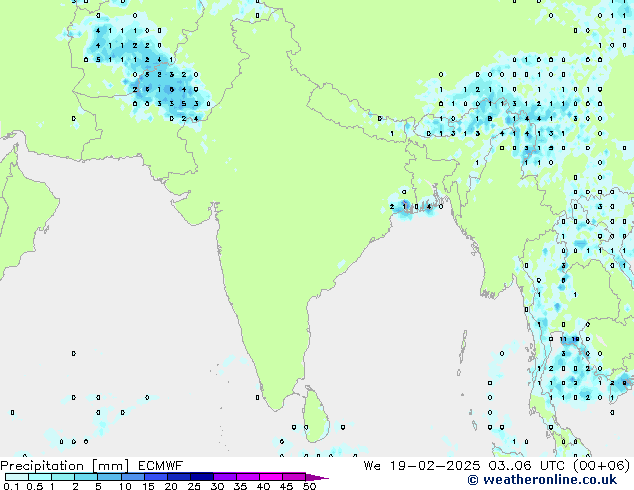Viewport: 634px width, 490px height.
Task: Choose the 20–25 mm legend color swatch
Action: pos(179,477)
